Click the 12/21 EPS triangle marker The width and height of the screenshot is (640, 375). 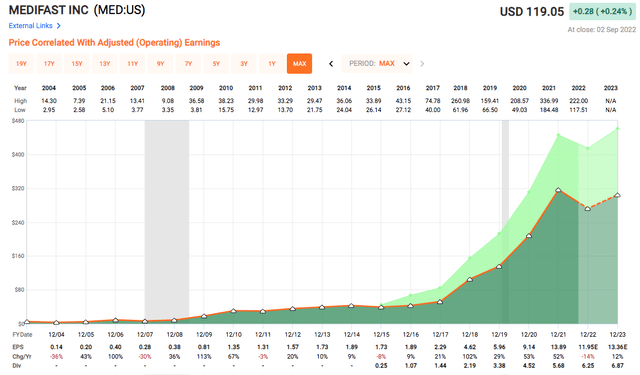point(558,190)
